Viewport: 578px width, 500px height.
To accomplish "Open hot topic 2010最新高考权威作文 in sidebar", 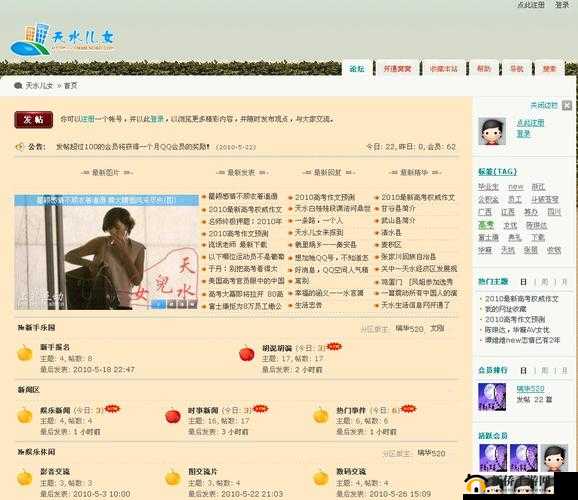I will (x=522, y=299).
